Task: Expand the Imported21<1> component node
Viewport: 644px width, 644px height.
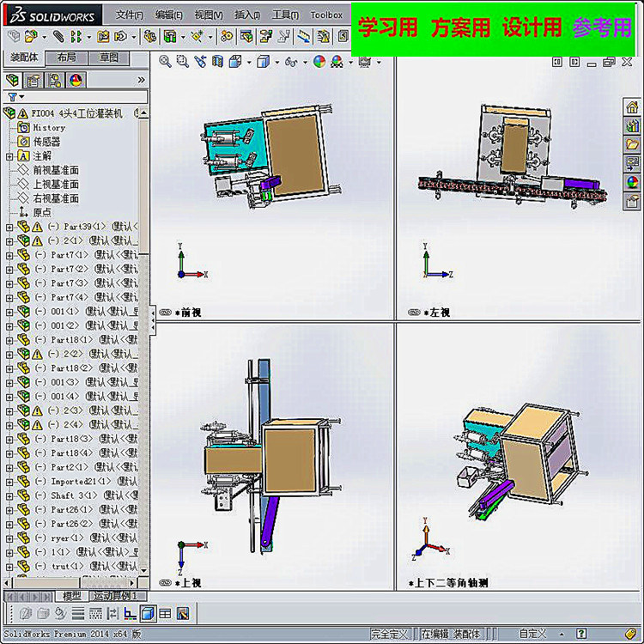Action: point(9,482)
